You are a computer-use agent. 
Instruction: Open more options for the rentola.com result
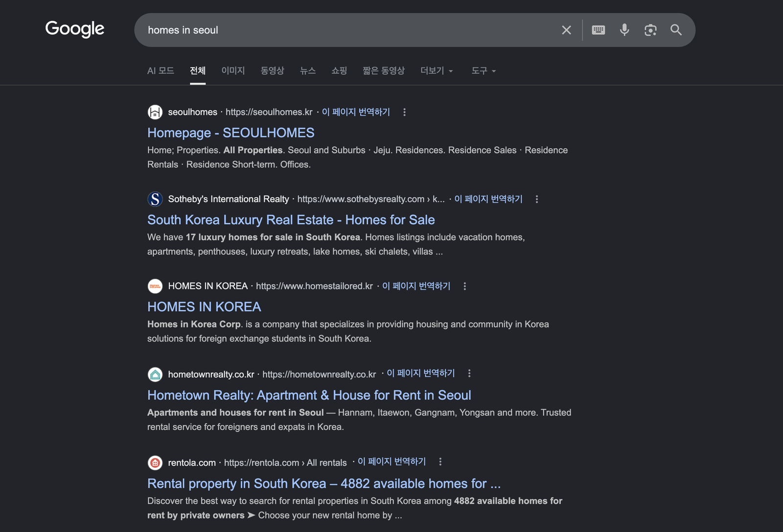point(440,462)
